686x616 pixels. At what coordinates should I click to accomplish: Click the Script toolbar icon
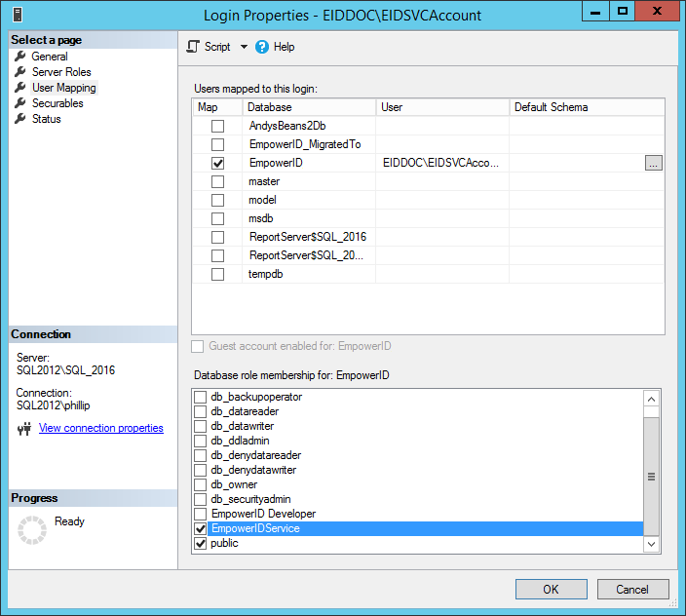(193, 47)
